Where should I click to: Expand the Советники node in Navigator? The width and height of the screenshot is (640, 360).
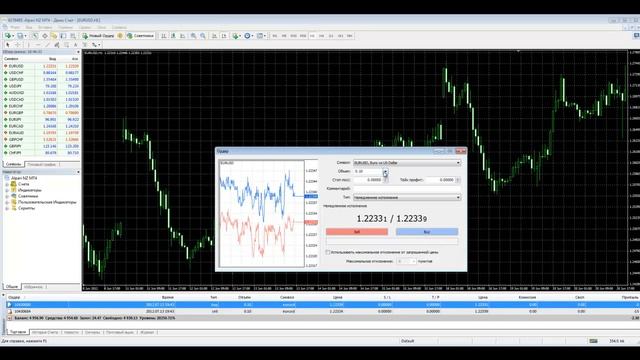7,196
